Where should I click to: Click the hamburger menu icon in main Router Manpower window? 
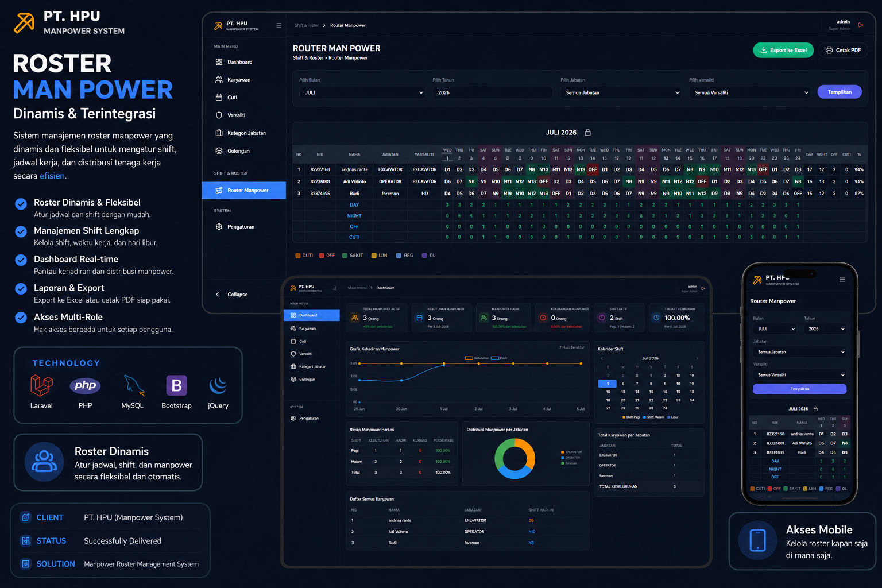(x=279, y=25)
